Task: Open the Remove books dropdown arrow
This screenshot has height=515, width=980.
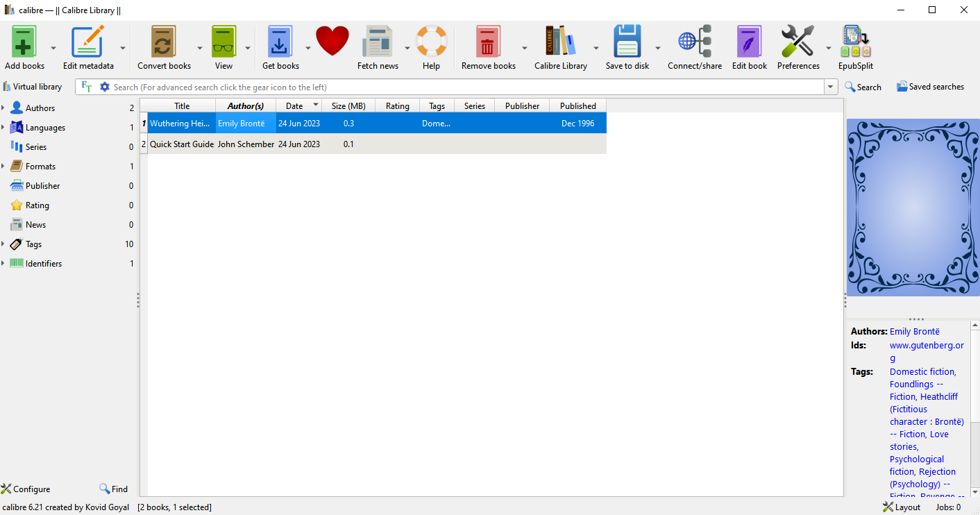Action: (525, 48)
